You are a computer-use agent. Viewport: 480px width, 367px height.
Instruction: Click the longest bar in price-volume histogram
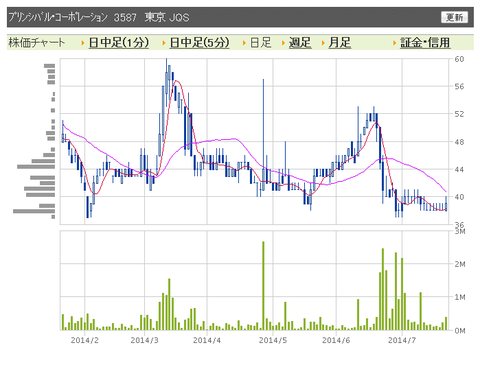(34, 211)
